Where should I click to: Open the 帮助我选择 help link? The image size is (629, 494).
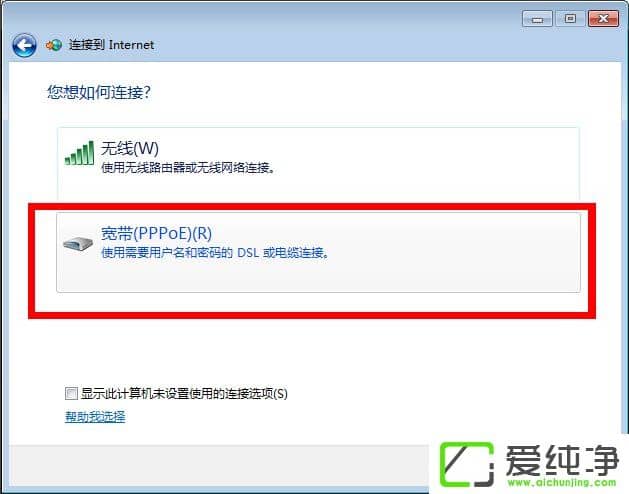tap(95, 417)
